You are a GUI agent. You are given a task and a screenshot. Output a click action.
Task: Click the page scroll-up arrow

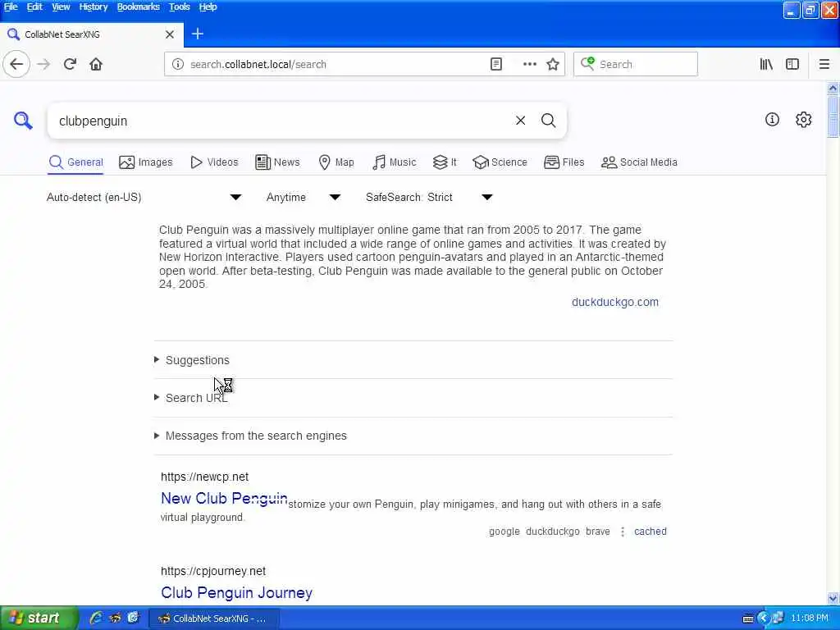[833, 88]
